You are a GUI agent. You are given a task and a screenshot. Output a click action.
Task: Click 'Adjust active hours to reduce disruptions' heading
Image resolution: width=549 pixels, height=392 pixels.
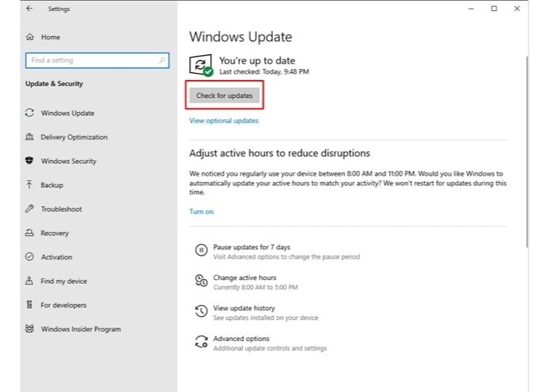coord(279,154)
